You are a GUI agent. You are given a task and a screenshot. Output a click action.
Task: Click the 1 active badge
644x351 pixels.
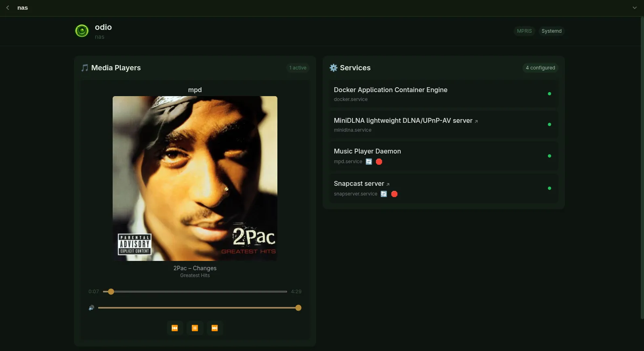tap(298, 68)
